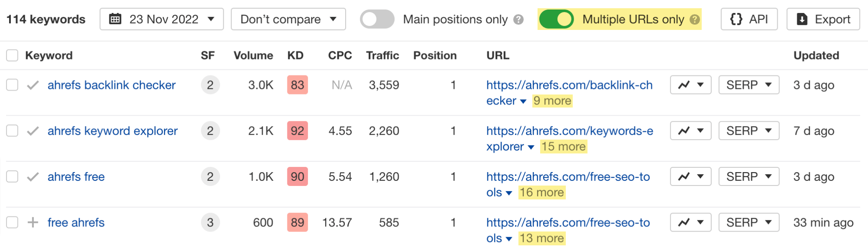Click help icon beside Multiple URLs only
This screenshot has width=868, height=251.
pyautogui.click(x=695, y=20)
